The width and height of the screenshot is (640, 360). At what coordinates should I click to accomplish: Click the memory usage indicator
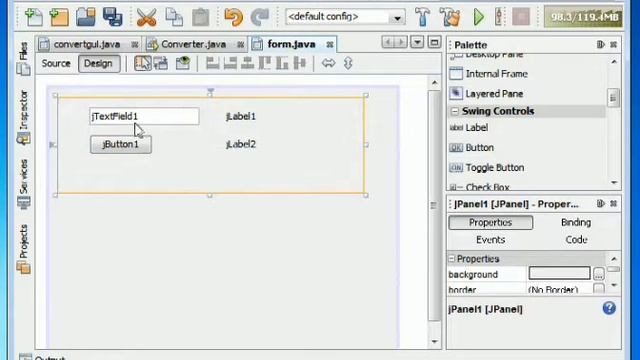click(x=584, y=17)
